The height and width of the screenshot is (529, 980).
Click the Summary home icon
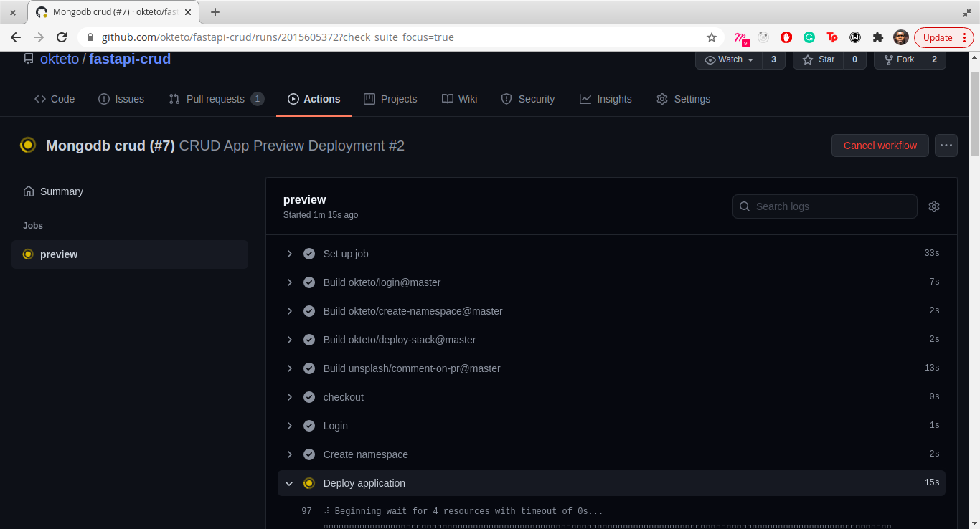[29, 191]
